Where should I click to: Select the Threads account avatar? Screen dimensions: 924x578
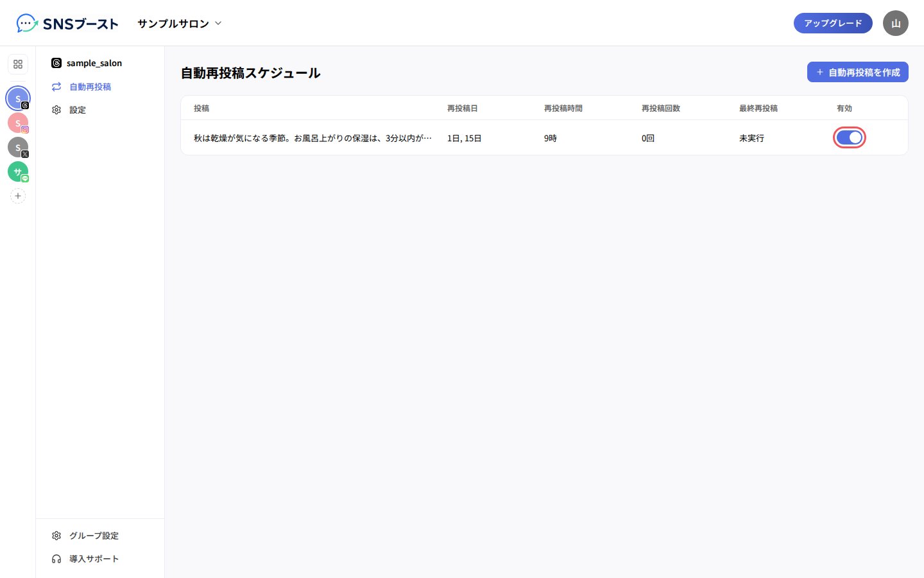click(x=18, y=98)
